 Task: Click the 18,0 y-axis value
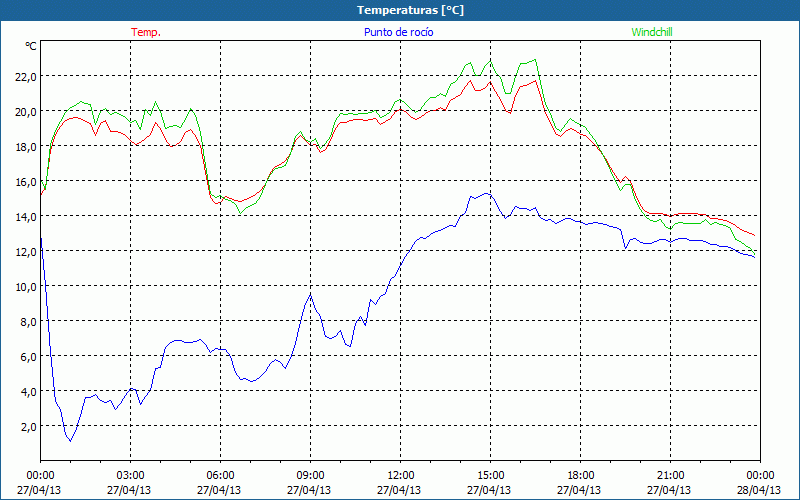(x=25, y=146)
